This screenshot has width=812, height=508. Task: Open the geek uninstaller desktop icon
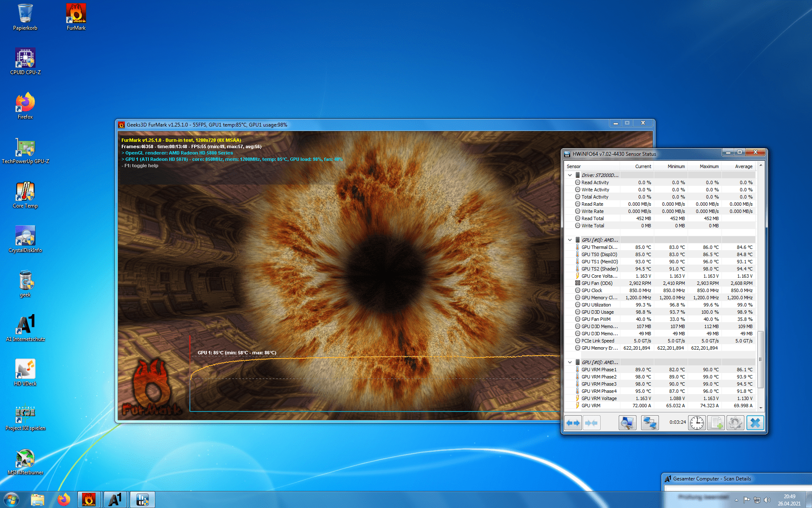point(25,284)
